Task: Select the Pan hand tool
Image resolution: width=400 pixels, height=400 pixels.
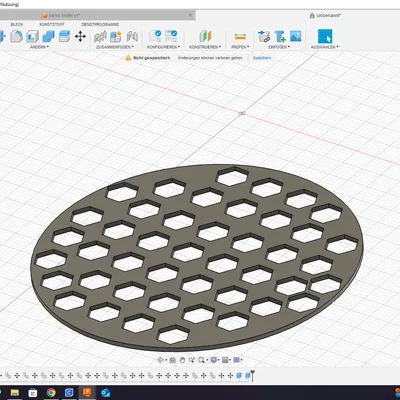Action: tap(182, 360)
